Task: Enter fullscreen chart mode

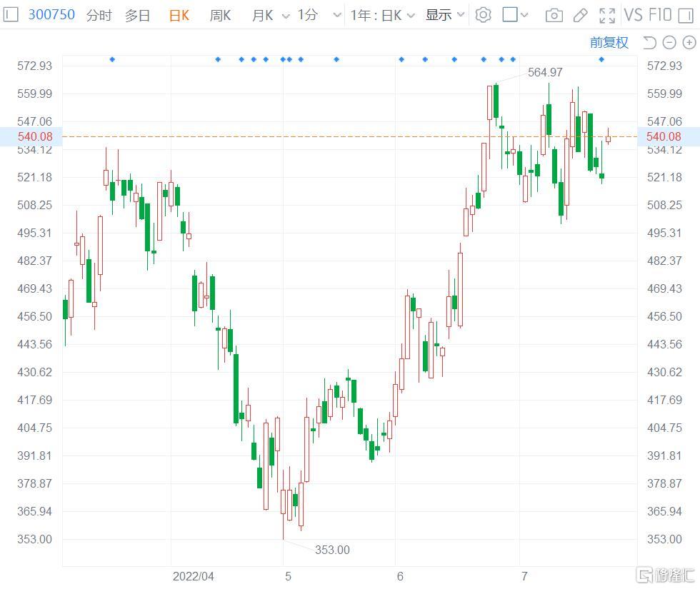Action: (x=607, y=15)
